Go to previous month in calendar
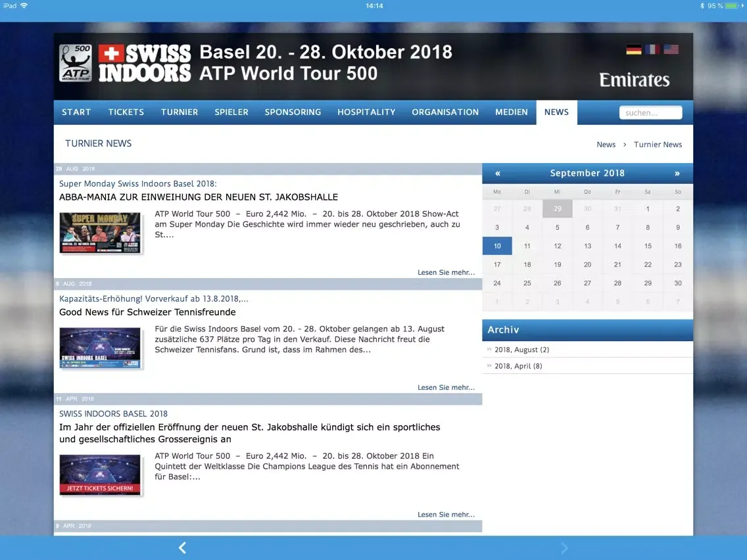 tap(497, 174)
